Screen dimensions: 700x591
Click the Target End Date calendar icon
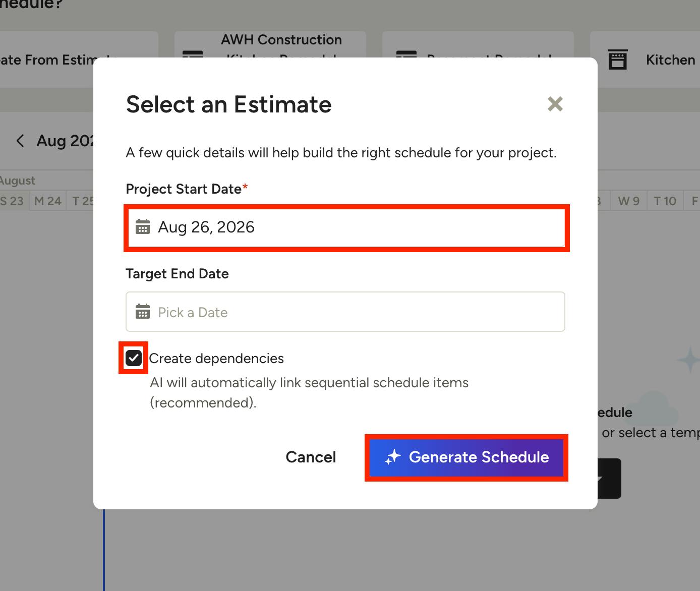143,312
